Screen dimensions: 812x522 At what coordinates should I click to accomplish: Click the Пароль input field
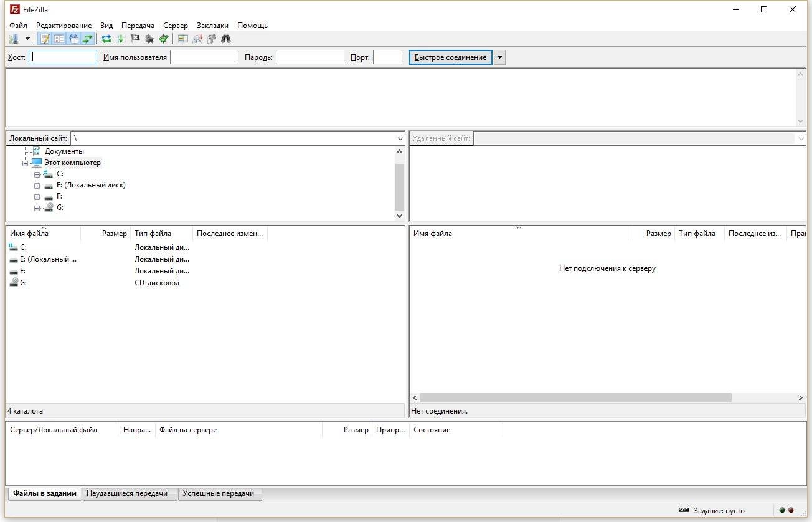(310, 57)
